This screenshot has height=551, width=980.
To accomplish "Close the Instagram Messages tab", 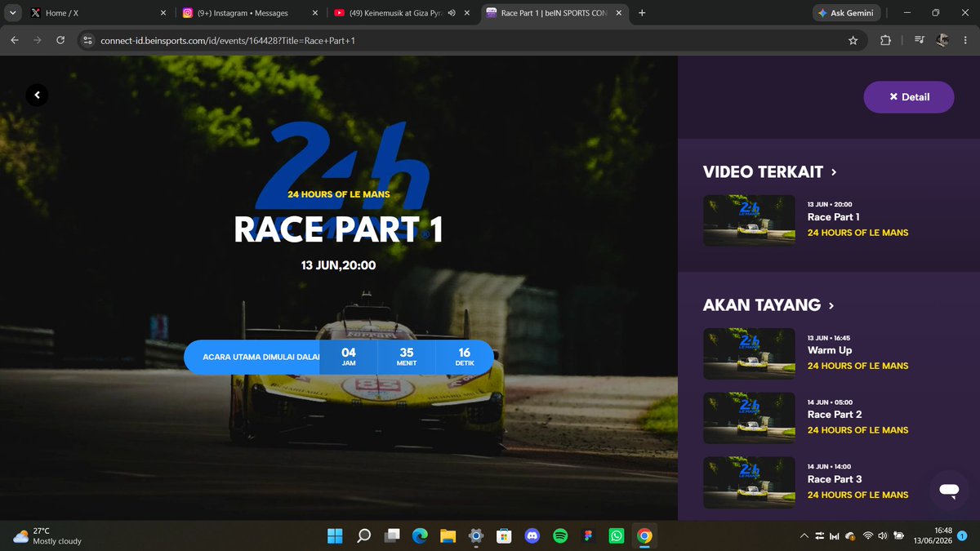I will tap(315, 13).
